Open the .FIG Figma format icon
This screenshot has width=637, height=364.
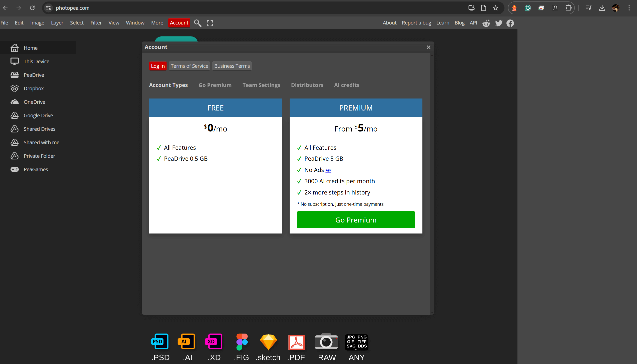pyautogui.click(x=242, y=341)
